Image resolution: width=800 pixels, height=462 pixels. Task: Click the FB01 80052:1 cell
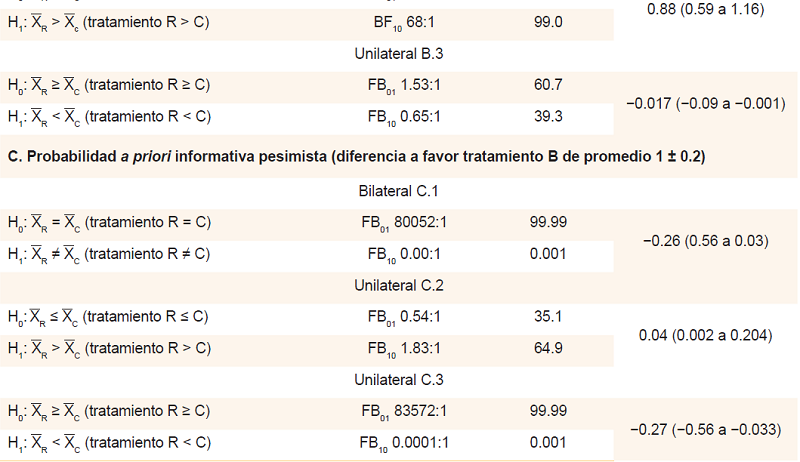[405, 221]
